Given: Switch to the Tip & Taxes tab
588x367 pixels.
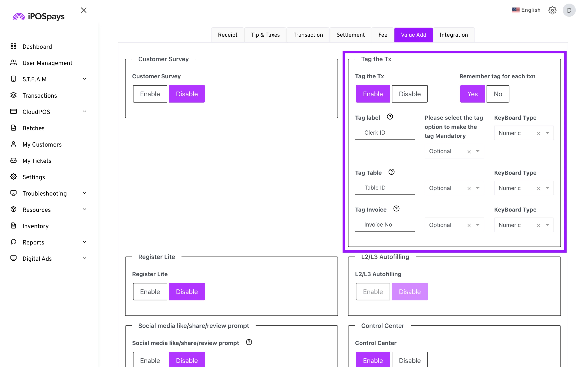Looking at the screenshot, I should click(x=265, y=35).
